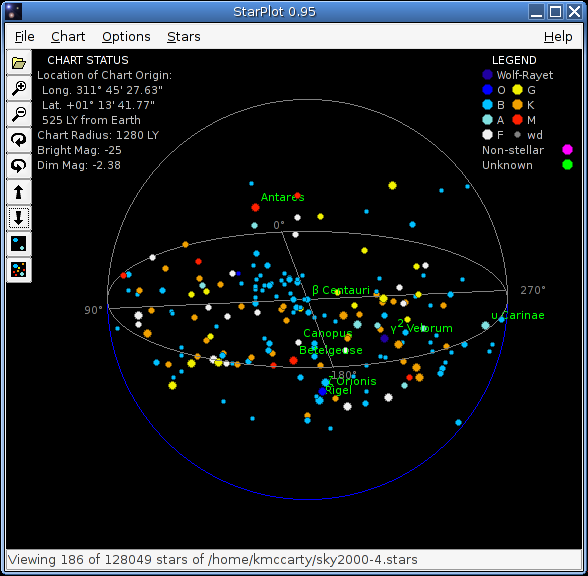
Task: Select the υ Carinae star label
Action: point(518,315)
